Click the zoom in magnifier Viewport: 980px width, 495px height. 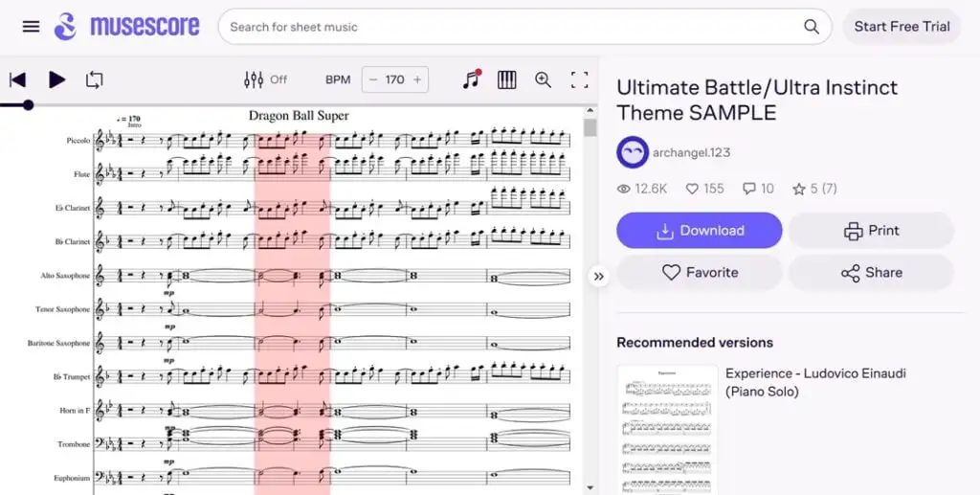pos(544,79)
